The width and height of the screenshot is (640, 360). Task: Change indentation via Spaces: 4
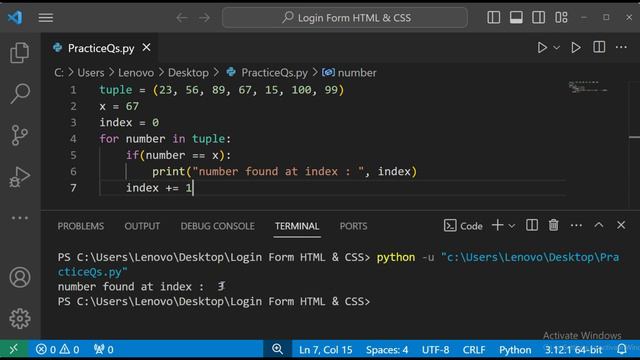coord(387,350)
